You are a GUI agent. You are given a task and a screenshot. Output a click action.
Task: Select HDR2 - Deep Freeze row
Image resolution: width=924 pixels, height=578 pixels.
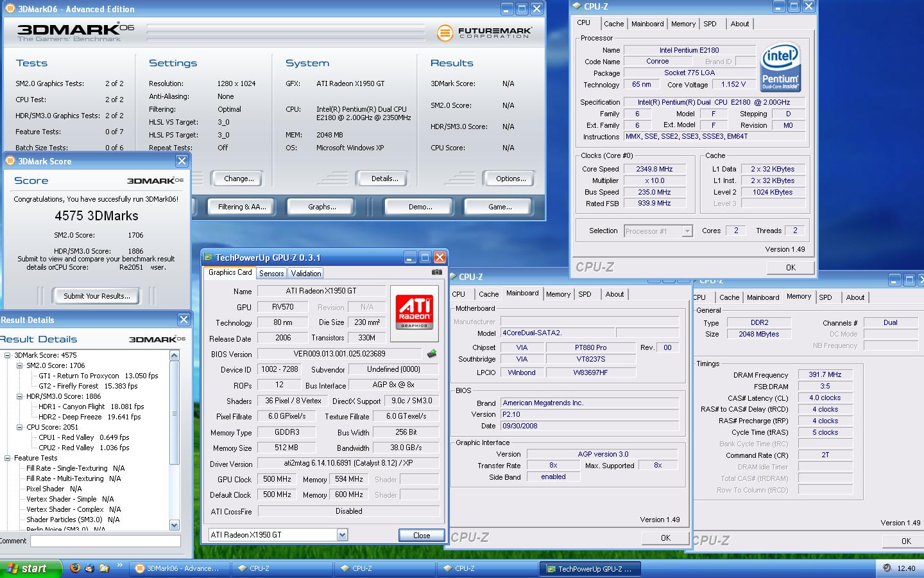coord(89,417)
